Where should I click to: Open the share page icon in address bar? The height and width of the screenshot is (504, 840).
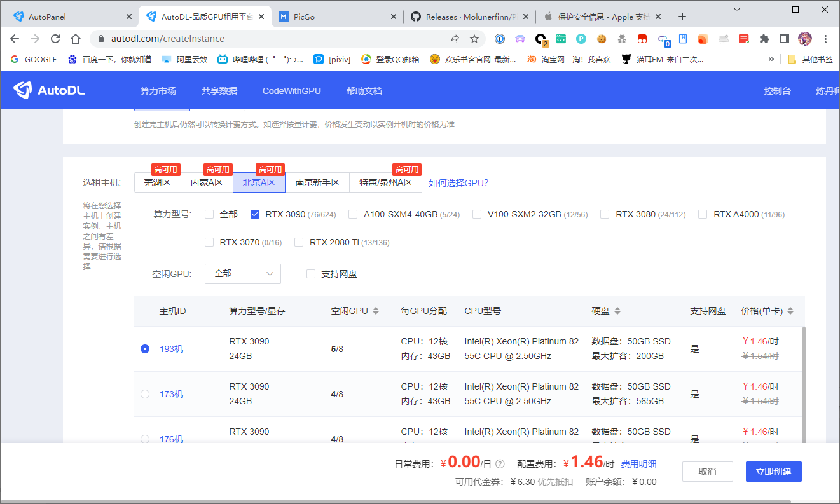454,39
